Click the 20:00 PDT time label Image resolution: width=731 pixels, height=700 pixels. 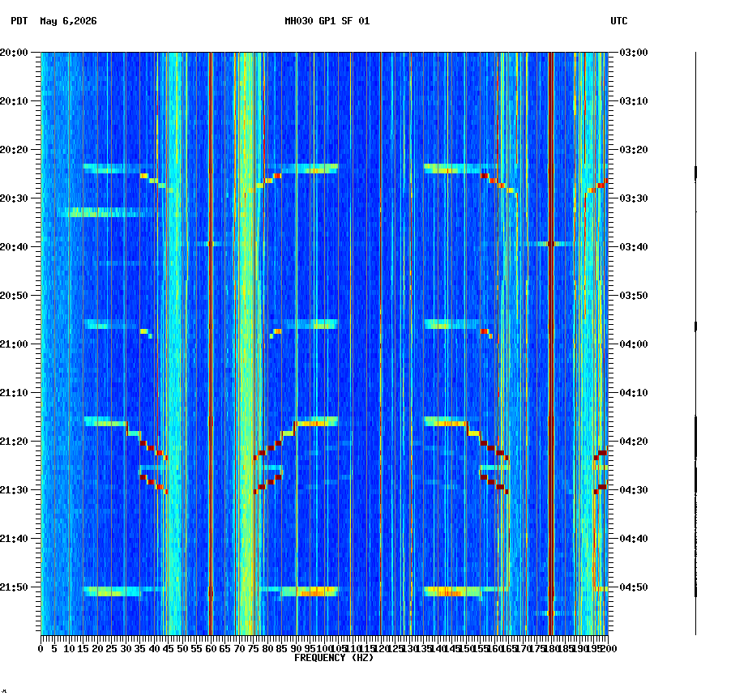click(x=14, y=53)
